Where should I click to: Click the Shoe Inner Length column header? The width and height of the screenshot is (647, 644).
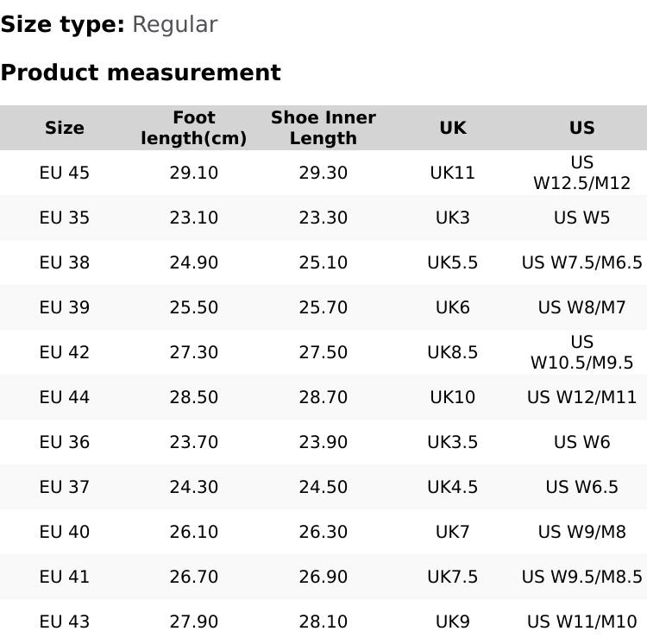(x=323, y=128)
